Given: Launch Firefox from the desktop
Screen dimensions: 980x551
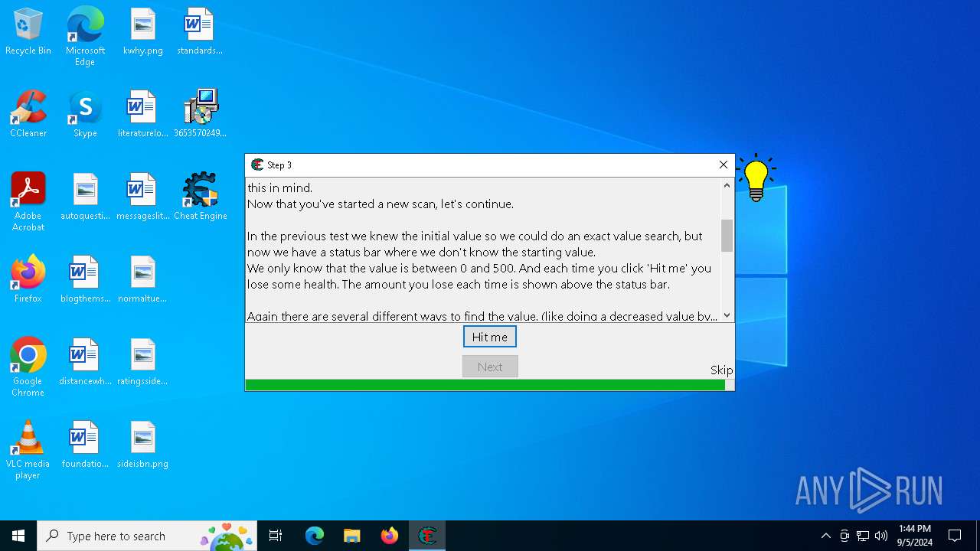Looking at the screenshot, I should [x=28, y=279].
